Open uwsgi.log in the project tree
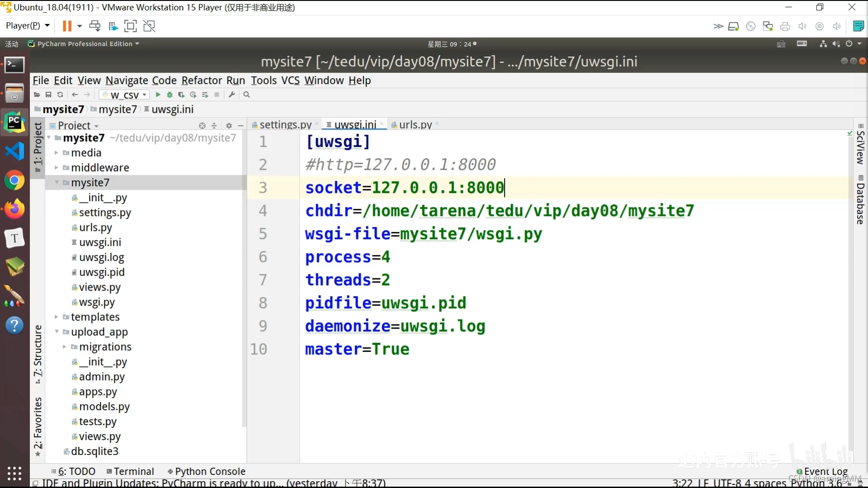Screen dimensions: 868x488 point(101,258)
